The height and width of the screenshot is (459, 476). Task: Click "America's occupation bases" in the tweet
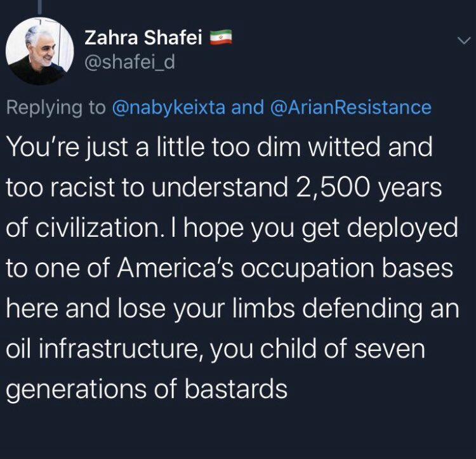[285, 269]
